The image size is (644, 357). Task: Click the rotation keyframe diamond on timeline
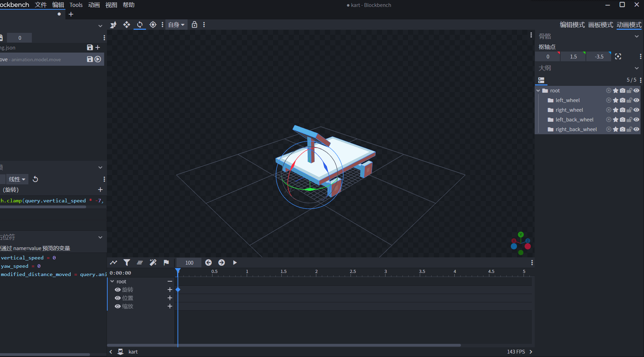point(178,290)
